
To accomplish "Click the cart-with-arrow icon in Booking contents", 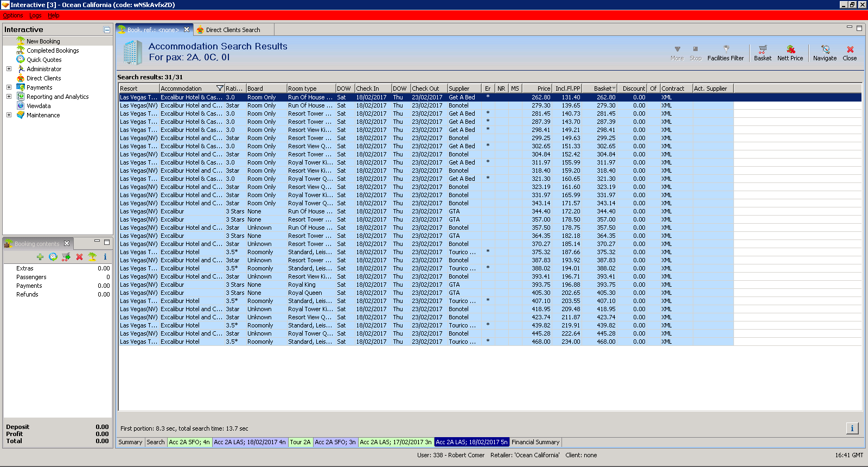I will click(66, 257).
